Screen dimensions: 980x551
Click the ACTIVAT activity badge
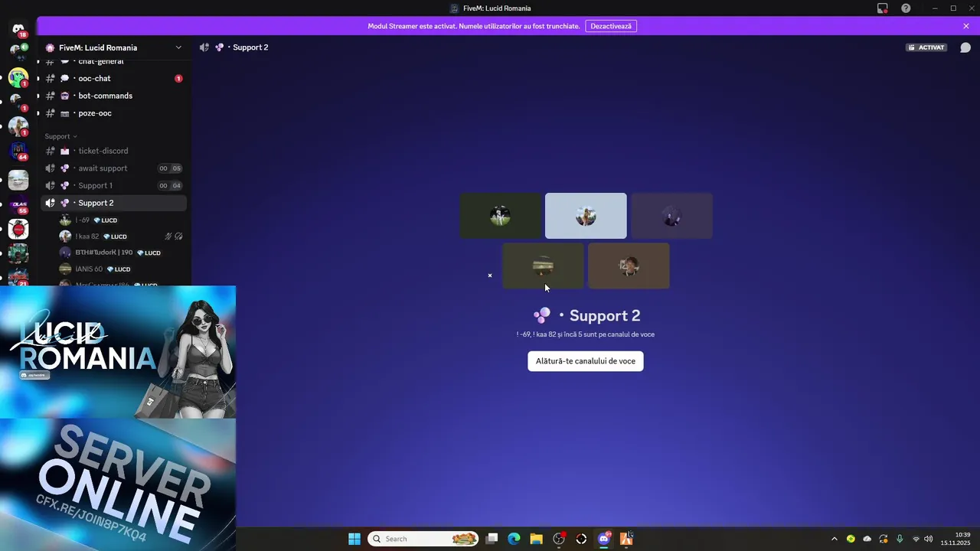[926, 47]
